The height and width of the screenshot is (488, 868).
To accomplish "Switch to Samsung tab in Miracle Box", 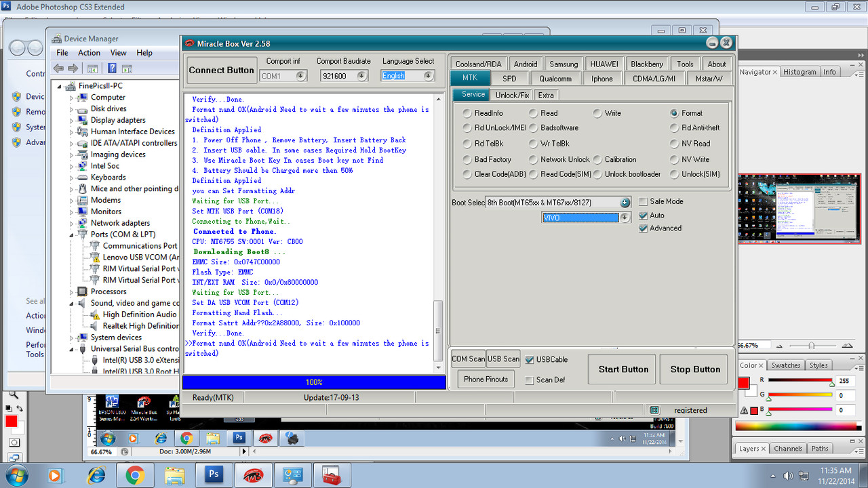I will click(x=564, y=64).
